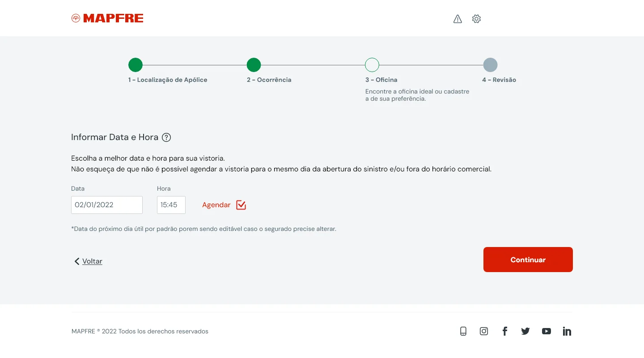The image size is (644, 358).
Task: Click the '2 - Ocorrência' label
Action: tap(269, 80)
